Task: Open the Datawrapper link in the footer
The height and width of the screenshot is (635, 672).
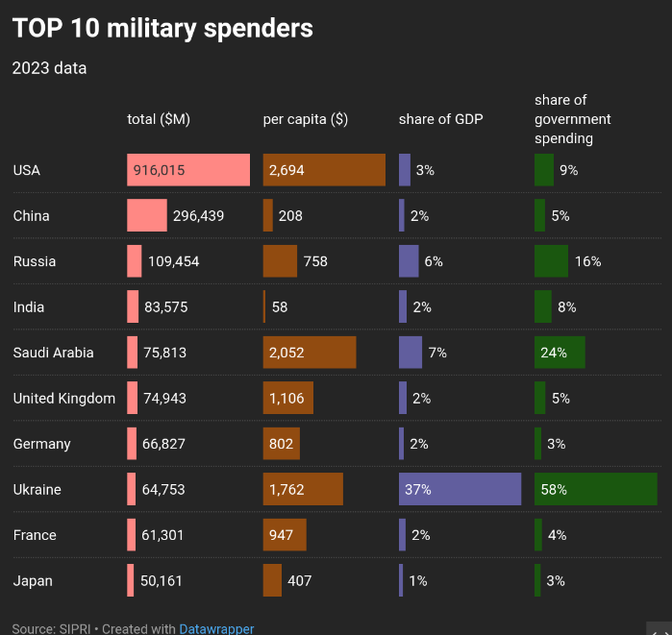Action: [x=216, y=629]
